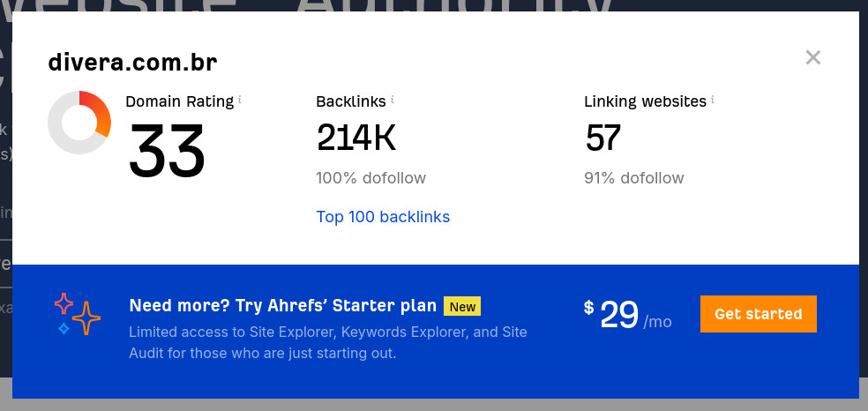This screenshot has height=411, width=868.
Task: Click the divera.com.br domain heading
Action: coord(132,63)
